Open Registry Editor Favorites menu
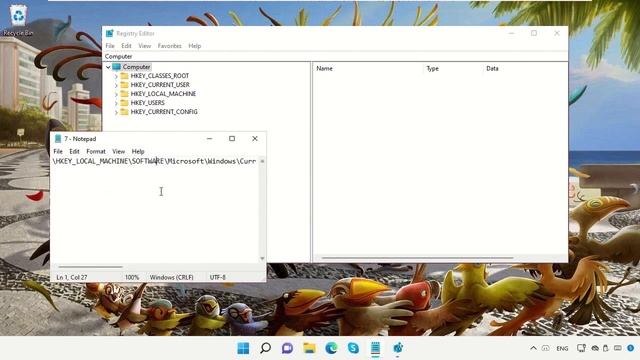The width and height of the screenshot is (640, 360). 169,46
